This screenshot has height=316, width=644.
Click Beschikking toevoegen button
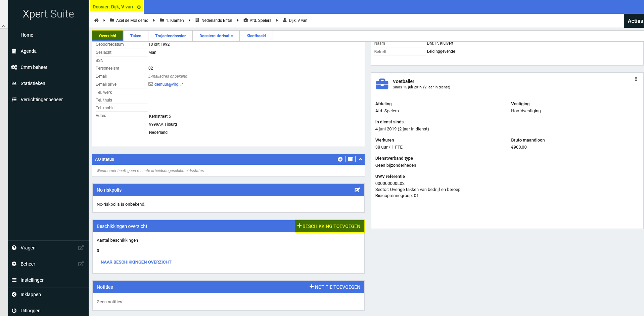[x=329, y=226]
